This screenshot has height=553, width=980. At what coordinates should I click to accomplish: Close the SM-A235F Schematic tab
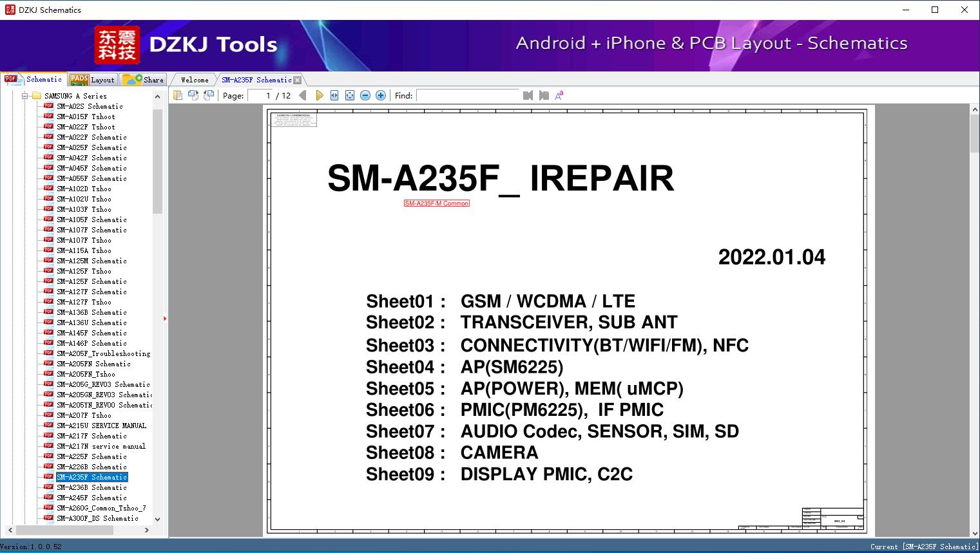(x=296, y=79)
